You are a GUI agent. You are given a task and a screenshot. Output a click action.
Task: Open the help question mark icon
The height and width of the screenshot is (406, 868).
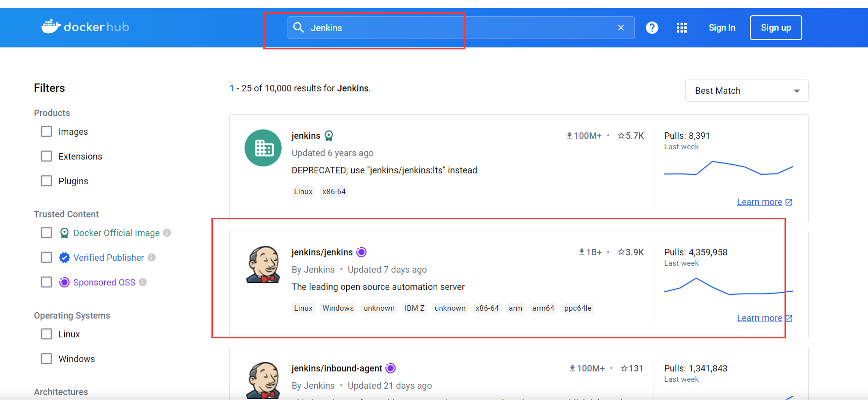(x=652, y=28)
